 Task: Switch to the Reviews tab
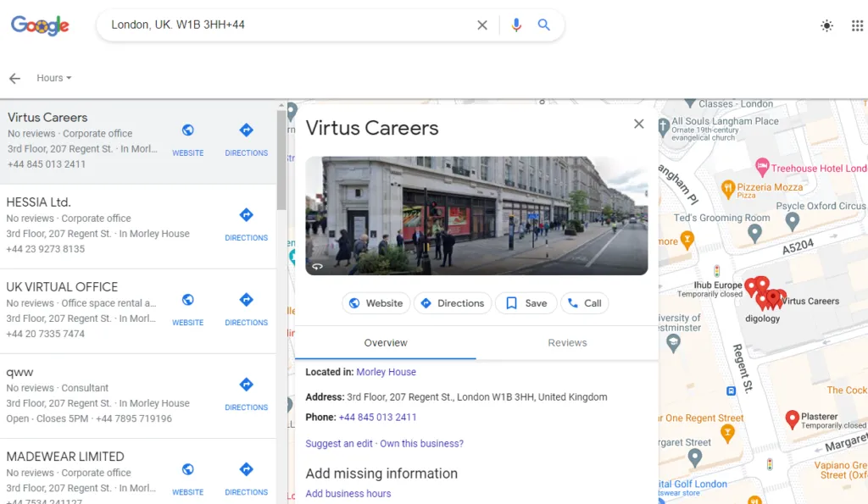567,343
